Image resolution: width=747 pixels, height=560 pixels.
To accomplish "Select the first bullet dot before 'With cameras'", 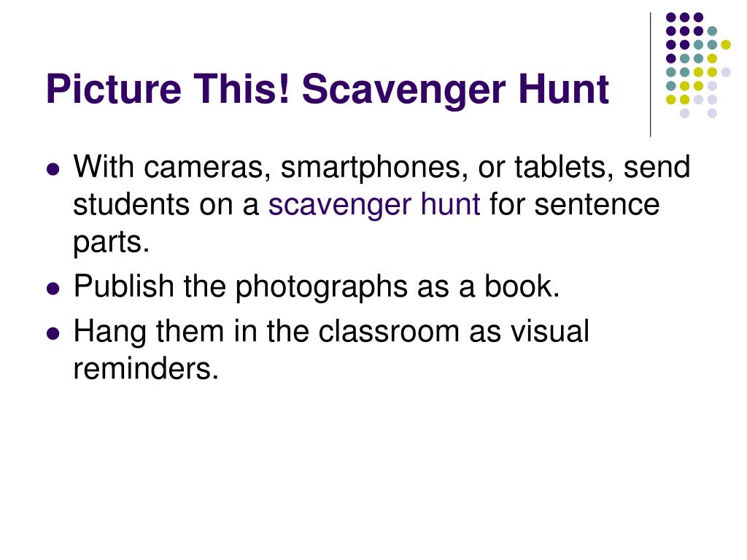I will (x=53, y=169).
